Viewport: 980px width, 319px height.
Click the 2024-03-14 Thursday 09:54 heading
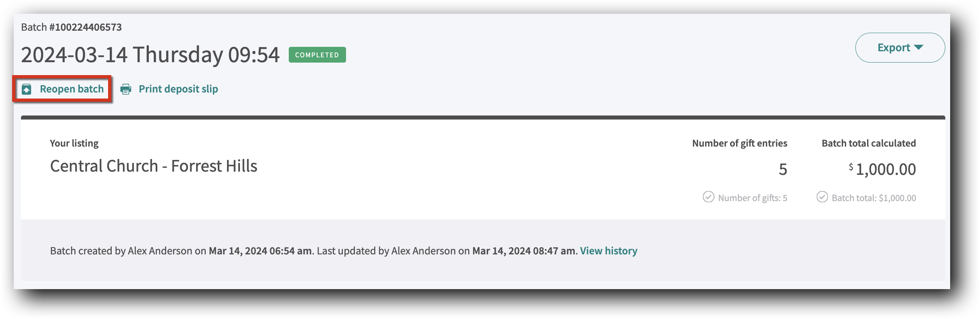(x=150, y=55)
